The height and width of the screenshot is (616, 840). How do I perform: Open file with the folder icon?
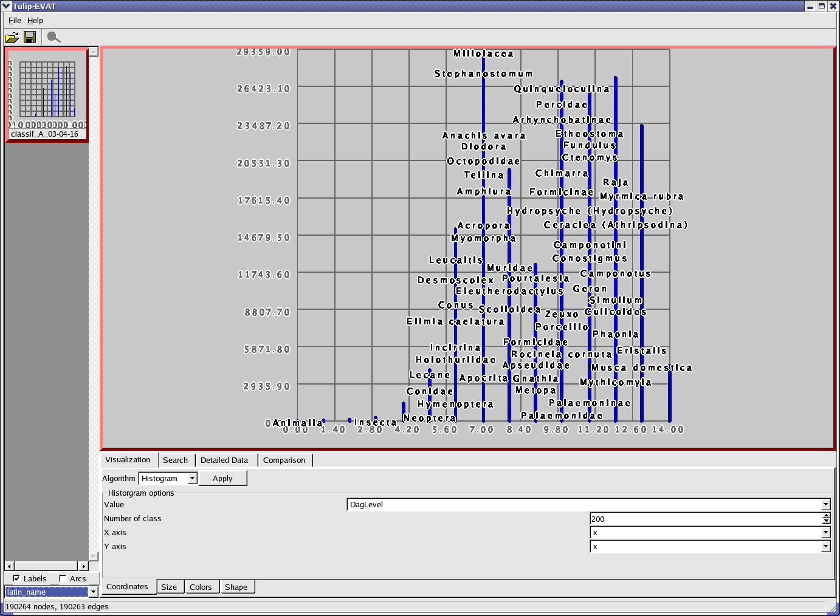coord(12,38)
